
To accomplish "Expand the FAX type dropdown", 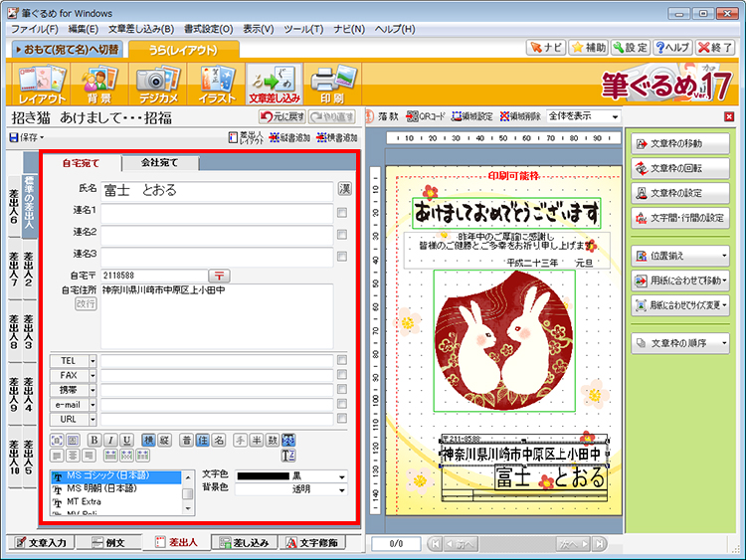I will tap(93, 376).
